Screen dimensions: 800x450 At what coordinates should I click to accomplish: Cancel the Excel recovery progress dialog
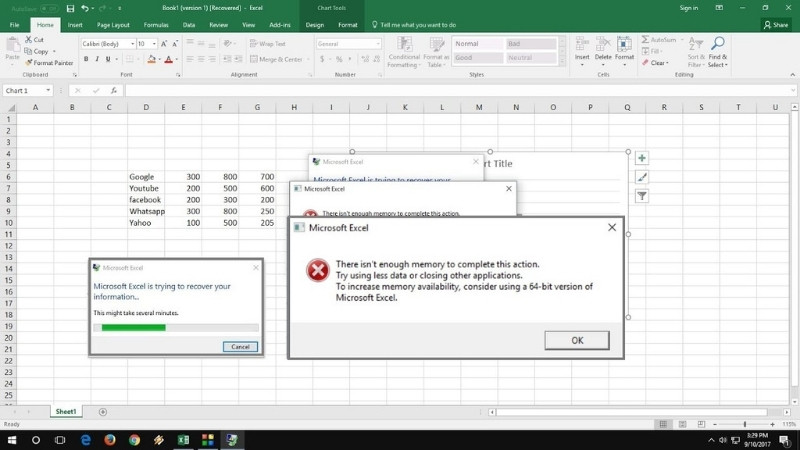pos(240,346)
